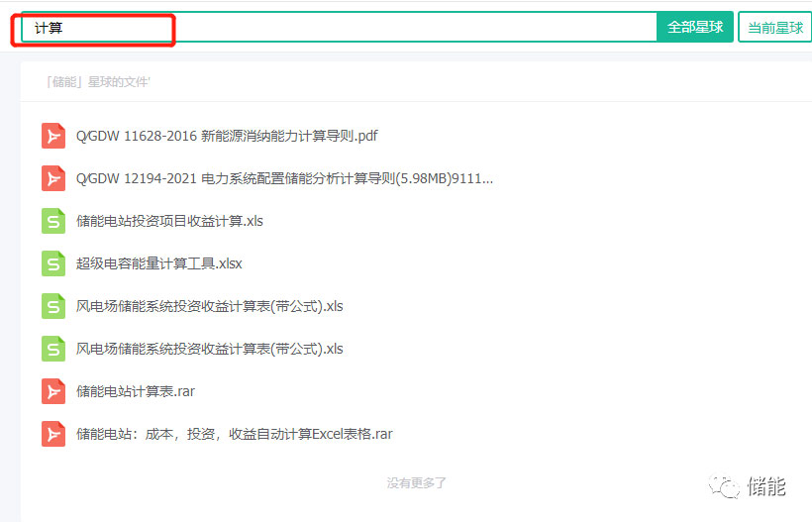812x522 pixels.
Task: Open the first 风电场储能系统投资收益计算表(带公式).xls name
Action: 209,306
